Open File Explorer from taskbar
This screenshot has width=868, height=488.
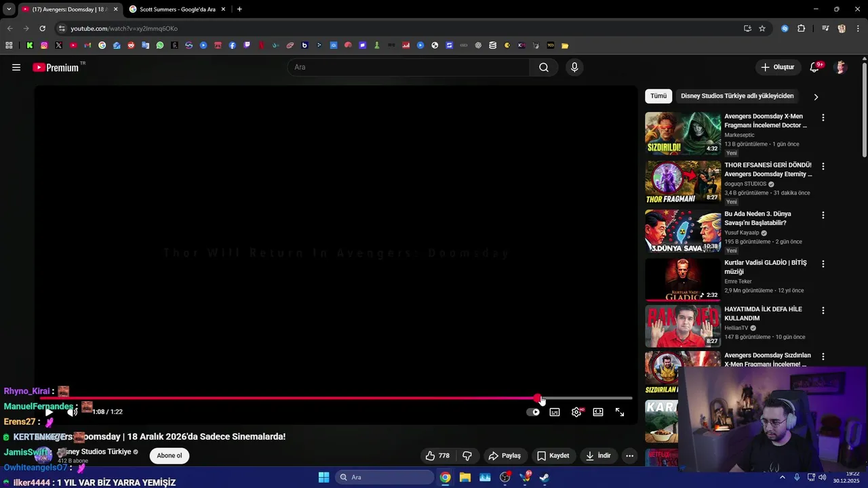(465, 477)
